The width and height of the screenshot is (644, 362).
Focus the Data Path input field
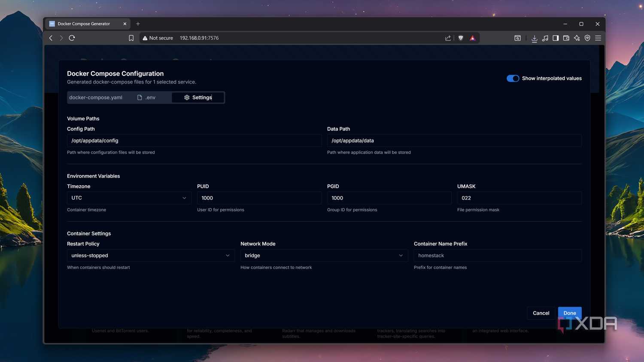point(454,140)
